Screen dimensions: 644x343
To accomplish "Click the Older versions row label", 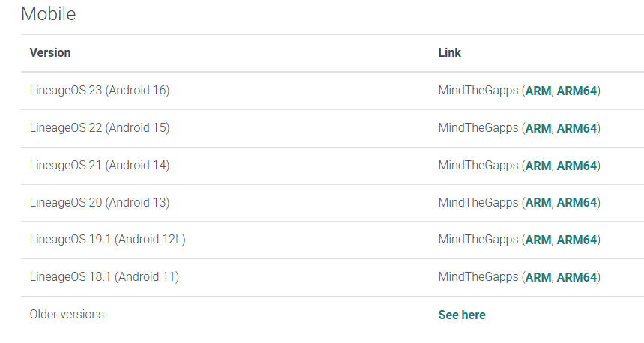I will tap(67, 314).
